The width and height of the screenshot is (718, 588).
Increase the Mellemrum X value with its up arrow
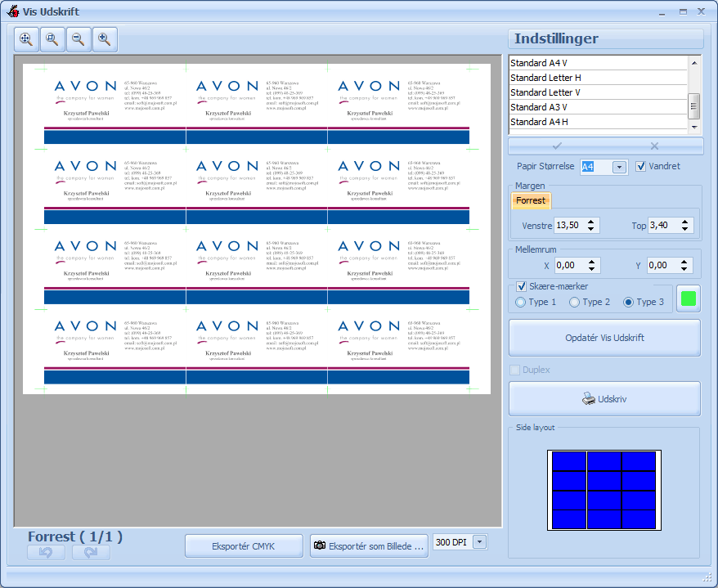[592, 262]
